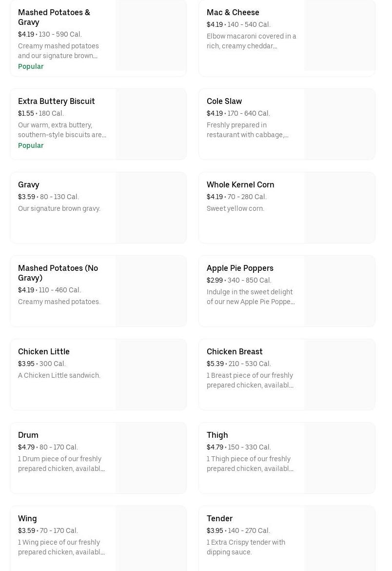The image size is (392, 571).
Task: Click the Cole Slaw image thumbnail
Action: click(339, 124)
